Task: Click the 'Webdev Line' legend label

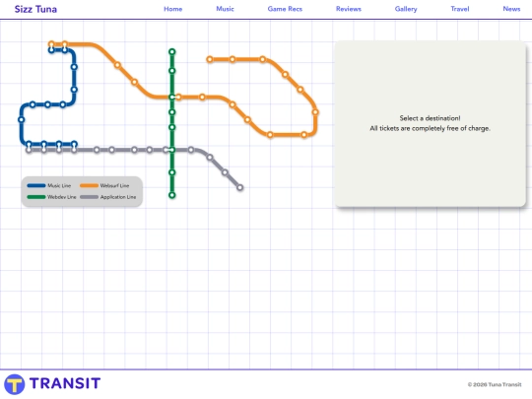Action: point(62,197)
